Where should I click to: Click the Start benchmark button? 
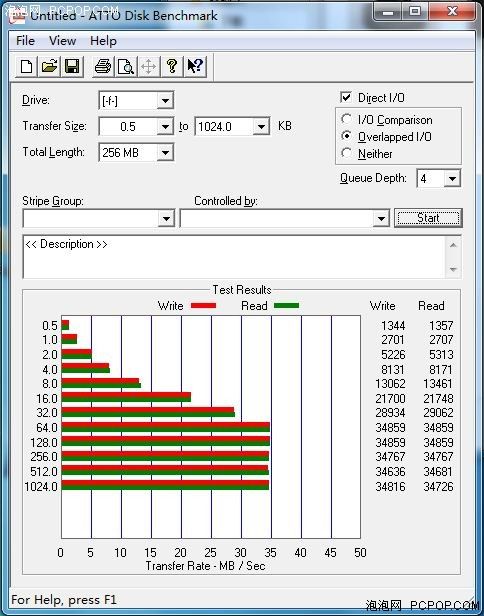[428, 218]
